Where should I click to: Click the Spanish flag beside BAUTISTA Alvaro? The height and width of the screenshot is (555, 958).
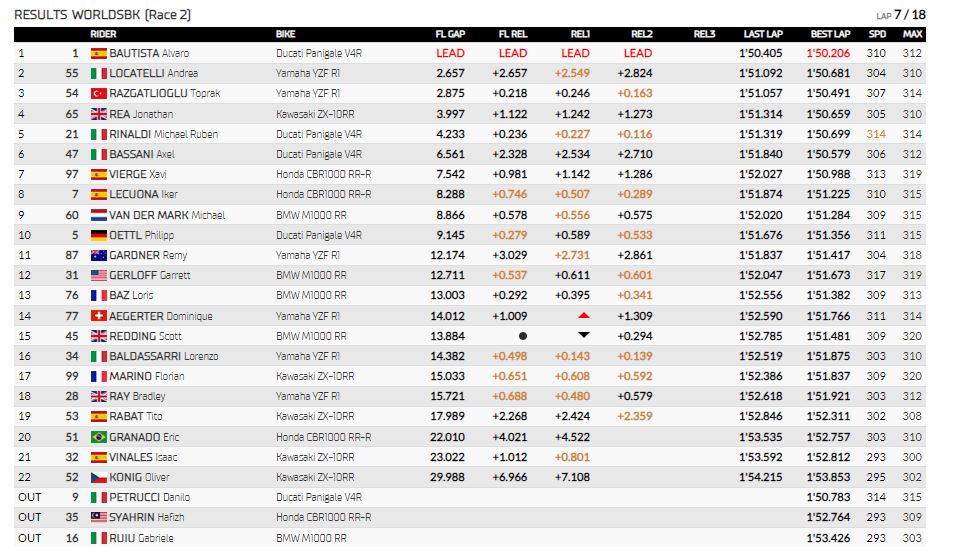tap(98, 53)
